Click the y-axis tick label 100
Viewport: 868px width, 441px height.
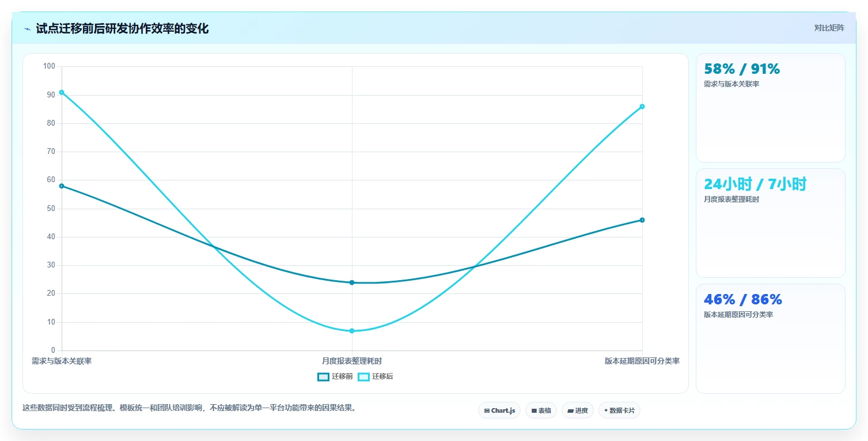tap(49, 66)
